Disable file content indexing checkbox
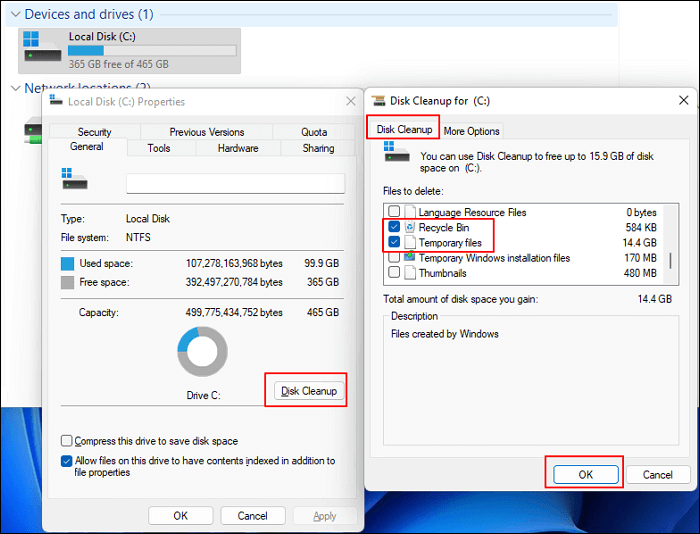Image resolution: width=700 pixels, height=534 pixels. click(x=67, y=461)
